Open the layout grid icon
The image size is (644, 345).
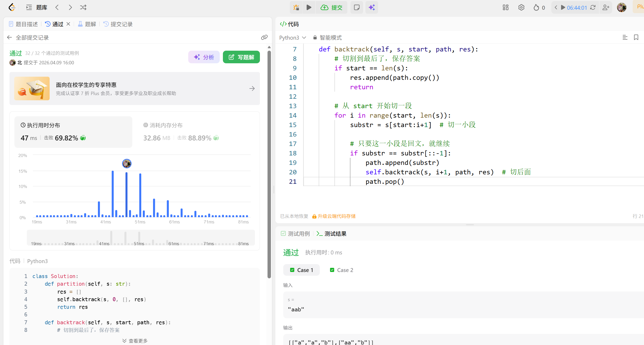[x=505, y=7]
